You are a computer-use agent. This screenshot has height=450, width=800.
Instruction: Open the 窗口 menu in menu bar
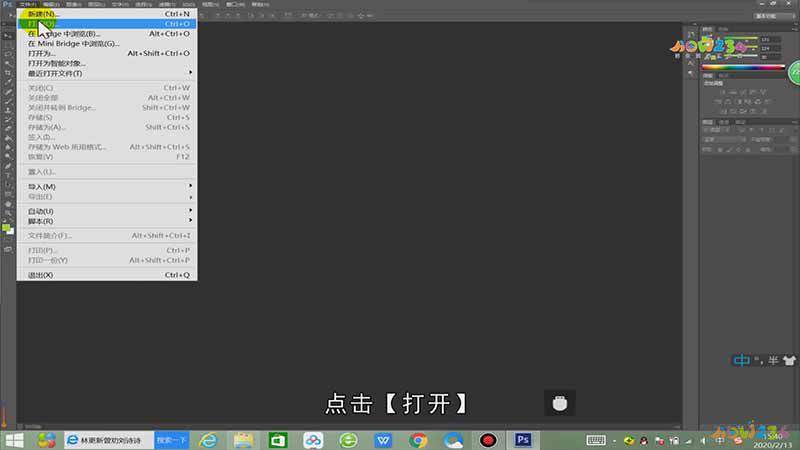[x=235, y=4]
